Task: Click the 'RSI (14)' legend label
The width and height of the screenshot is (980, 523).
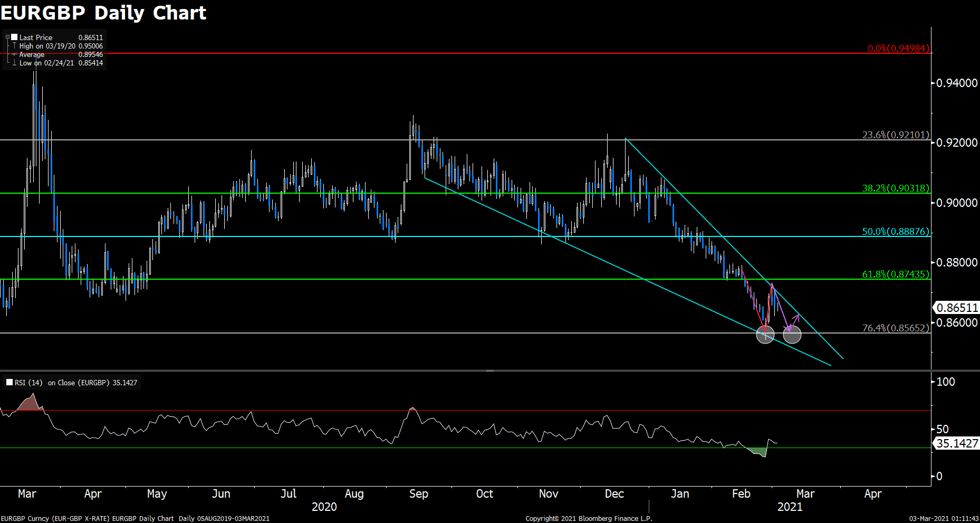Action: point(28,383)
